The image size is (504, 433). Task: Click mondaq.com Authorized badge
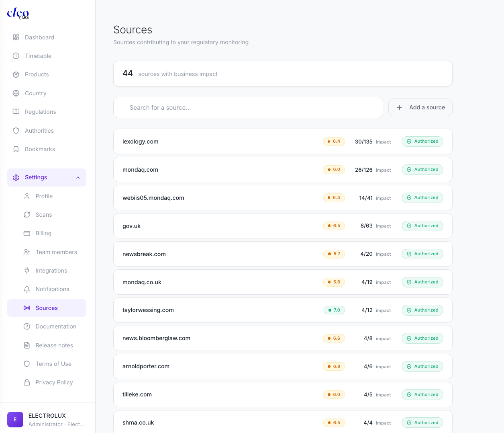click(422, 170)
